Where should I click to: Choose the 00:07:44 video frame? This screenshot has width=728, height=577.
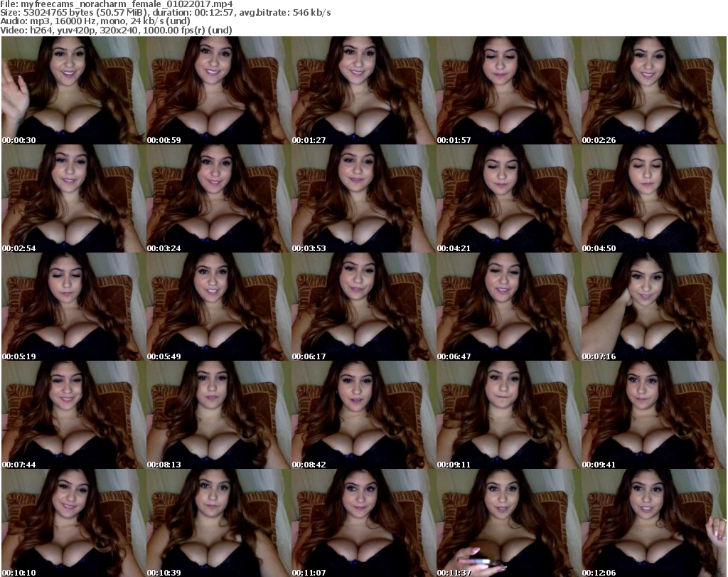(x=73, y=415)
